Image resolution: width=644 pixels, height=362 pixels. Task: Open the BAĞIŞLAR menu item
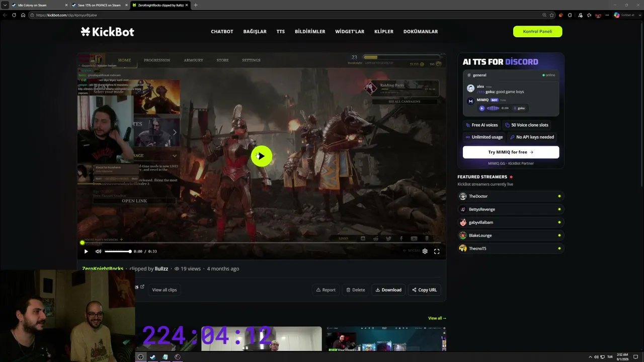(x=255, y=31)
